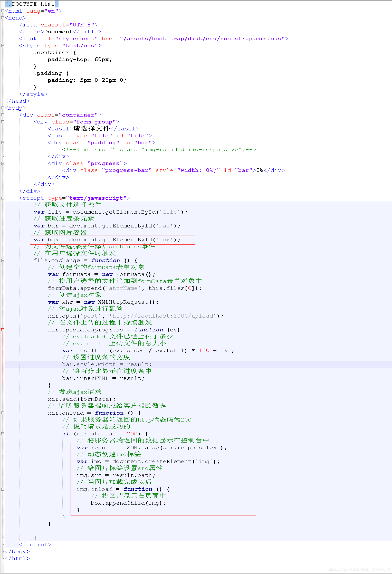Click the var result = JSON.parse(xhr.responseText); line

point(152,448)
